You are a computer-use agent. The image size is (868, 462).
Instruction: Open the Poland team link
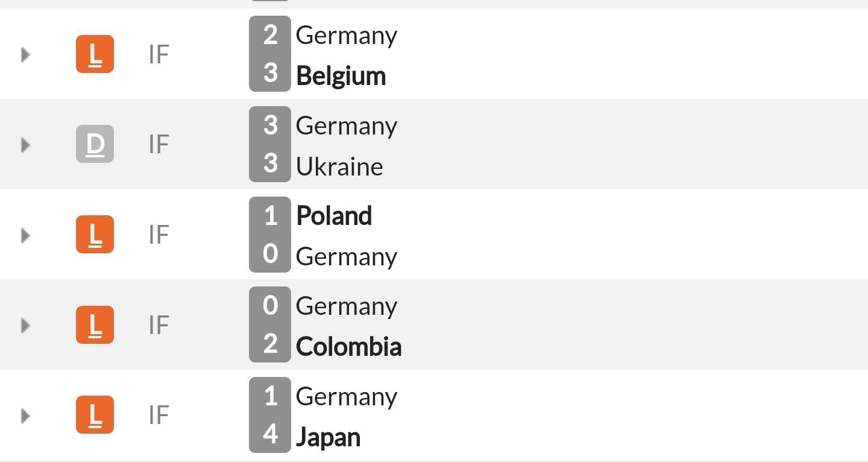pos(334,216)
